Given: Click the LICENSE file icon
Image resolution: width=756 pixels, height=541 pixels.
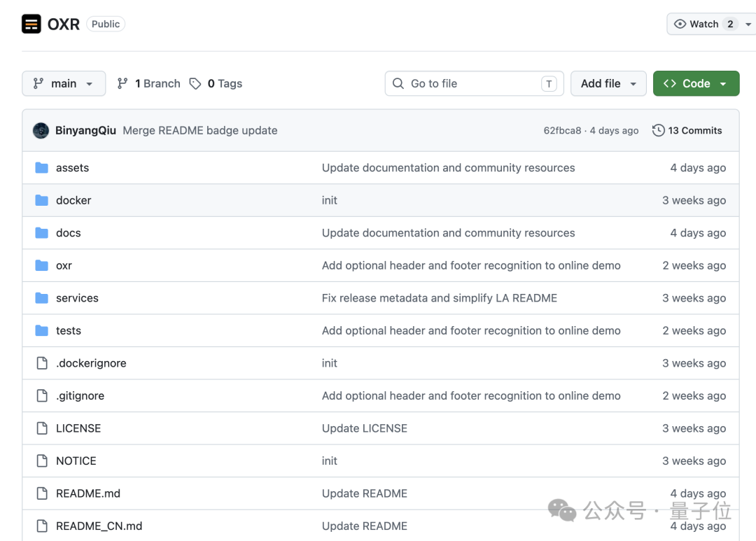Looking at the screenshot, I should click(x=42, y=428).
